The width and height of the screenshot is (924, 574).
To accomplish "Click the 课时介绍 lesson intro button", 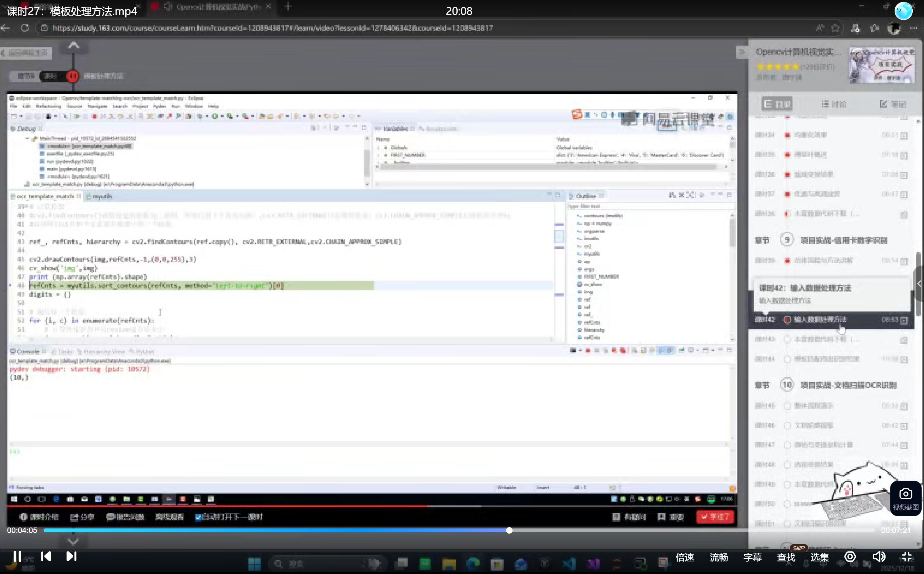I will (x=39, y=517).
